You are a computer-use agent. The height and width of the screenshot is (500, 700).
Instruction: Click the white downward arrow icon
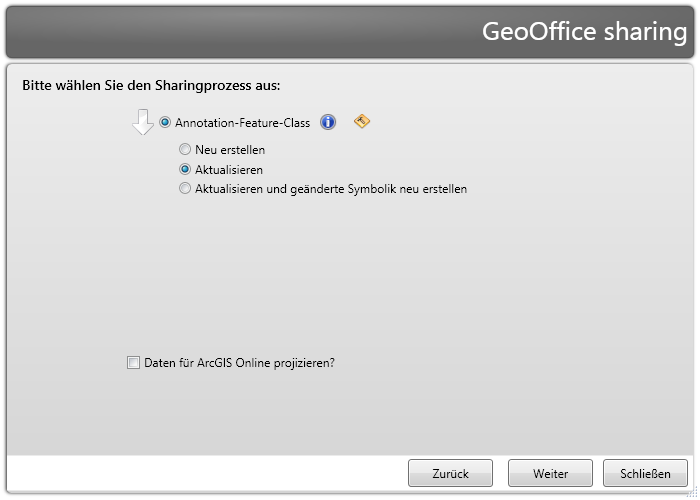[143, 122]
